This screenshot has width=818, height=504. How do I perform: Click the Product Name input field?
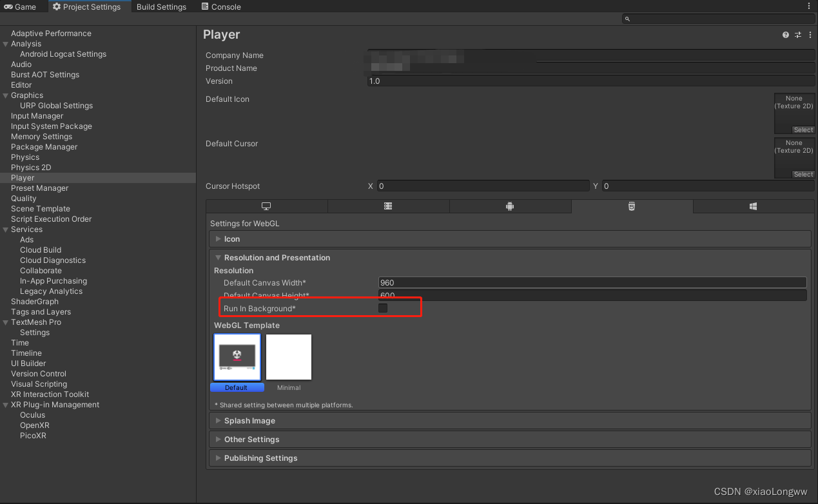click(591, 68)
